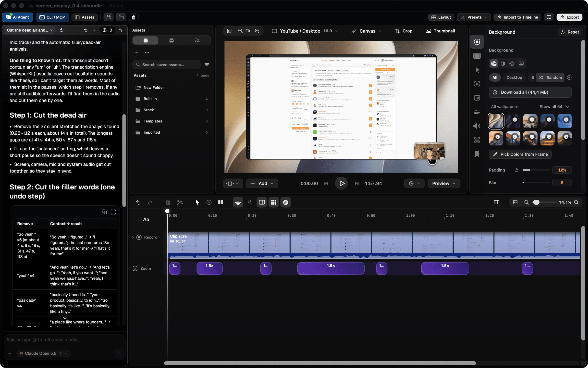This screenshot has height=368, width=588.
Task: Click the timeline trash delete icon
Action: click(x=168, y=202)
